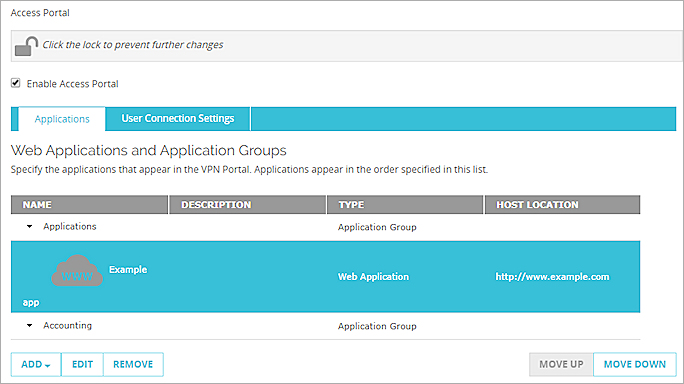Click 'Click the lock to prevent further changes' text
Screen dimensions: 684x384
(x=133, y=45)
